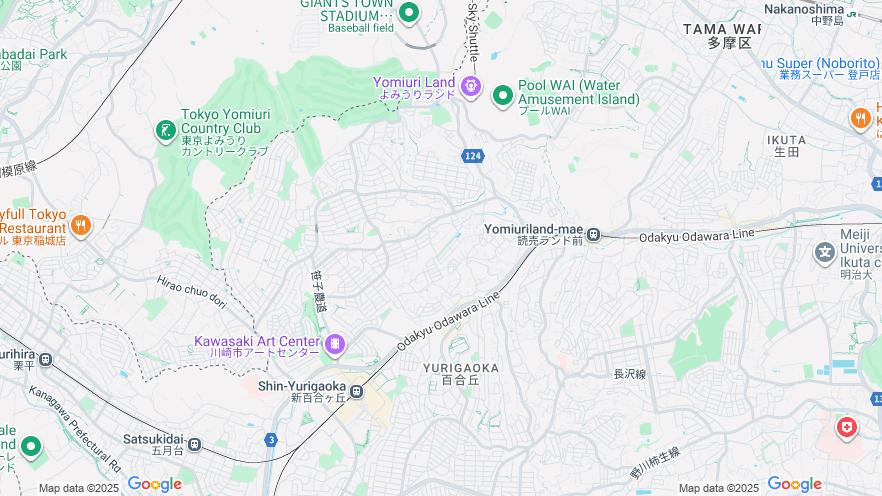The height and width of the screenshot is (496, 882).
Task: Select the orange restaurant pin near Ikuta
Action: (x=861, y=119)
